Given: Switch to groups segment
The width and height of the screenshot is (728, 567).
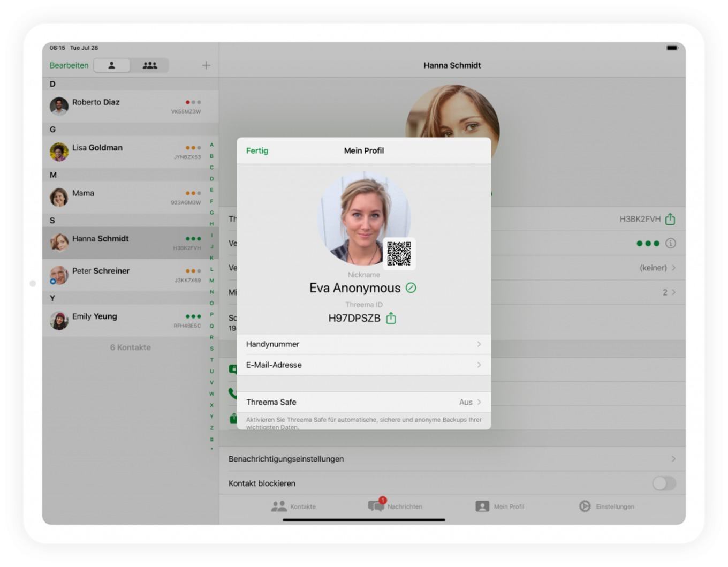Looking at the screenshot, I should (x=150, y=65).
